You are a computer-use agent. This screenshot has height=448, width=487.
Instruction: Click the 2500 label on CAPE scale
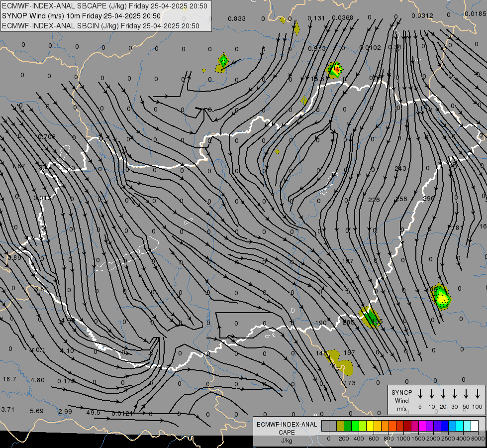pyautogui.click(x=448, y=439)
